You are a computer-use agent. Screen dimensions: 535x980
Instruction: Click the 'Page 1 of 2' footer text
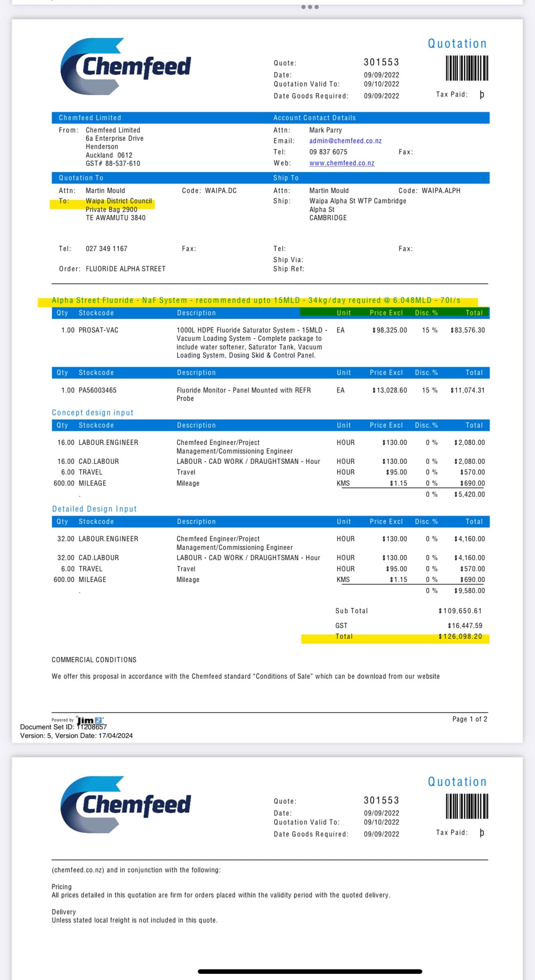(x=469, y=719)
